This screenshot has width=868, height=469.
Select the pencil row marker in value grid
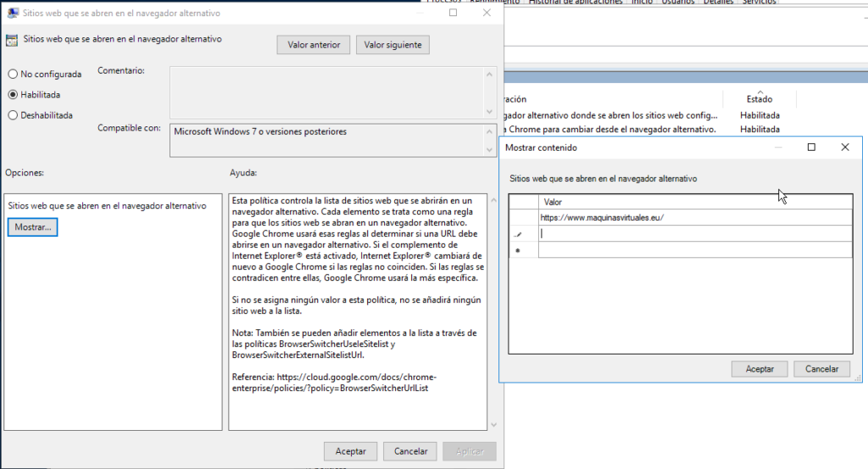tap(517, 234)
